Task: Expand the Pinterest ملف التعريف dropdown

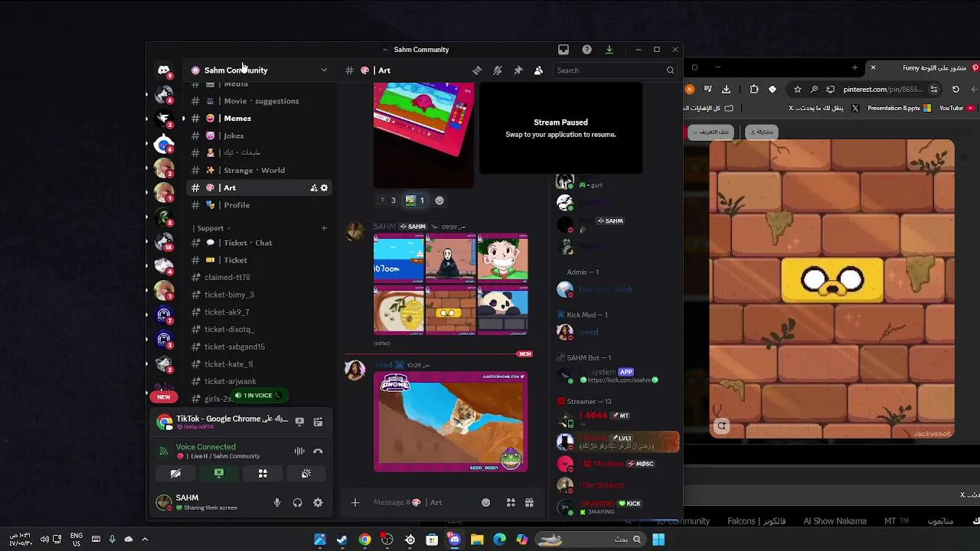Action: (710, 132)
